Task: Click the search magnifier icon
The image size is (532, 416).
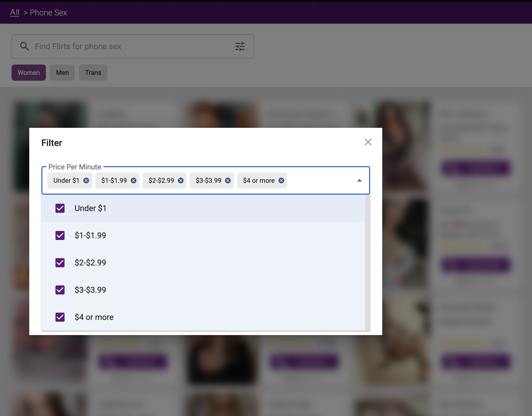Action: (24, 46)
